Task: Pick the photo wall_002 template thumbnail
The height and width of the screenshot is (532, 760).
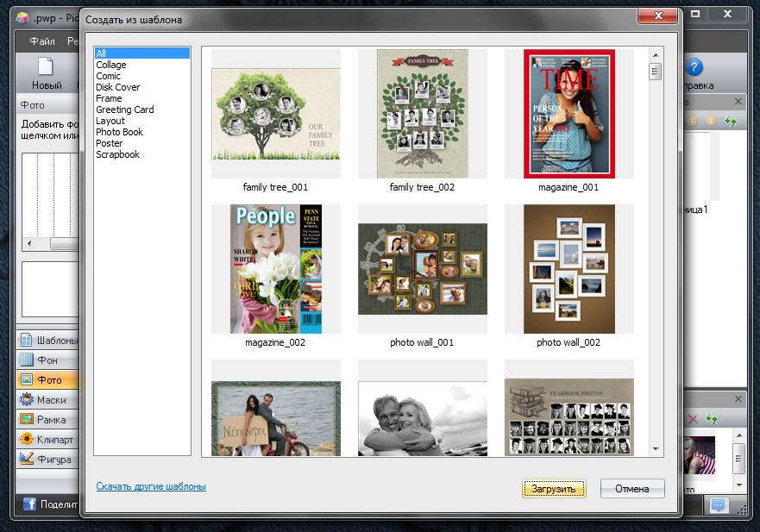Action: pos(568,269)
